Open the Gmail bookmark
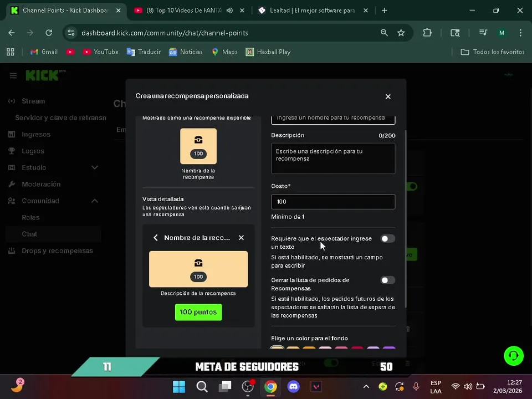The height and width of the screenshot is (399, 532). click(44, 52)
